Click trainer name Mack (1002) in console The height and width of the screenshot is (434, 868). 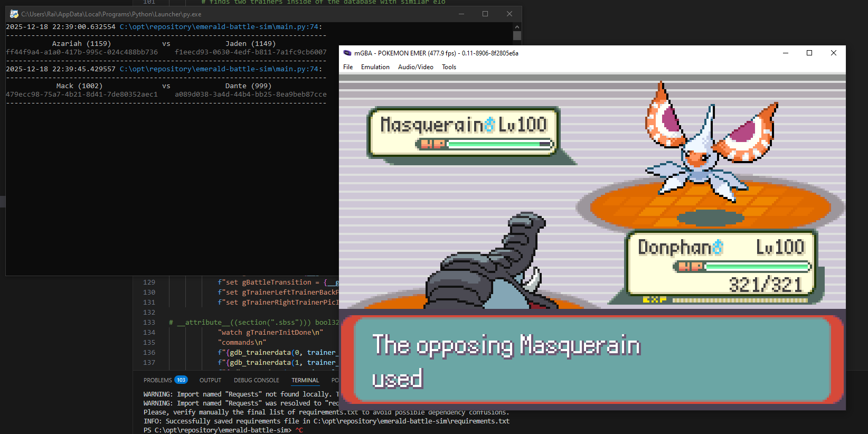[79, 86]
